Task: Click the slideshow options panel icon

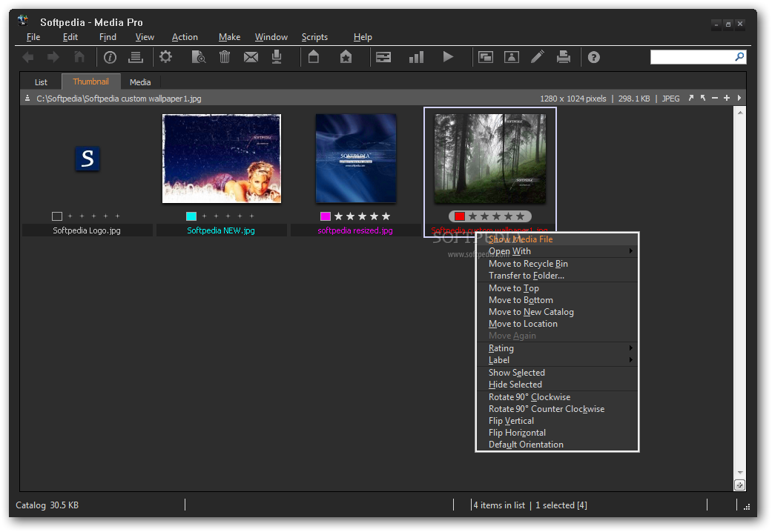Action: point(383,57)
